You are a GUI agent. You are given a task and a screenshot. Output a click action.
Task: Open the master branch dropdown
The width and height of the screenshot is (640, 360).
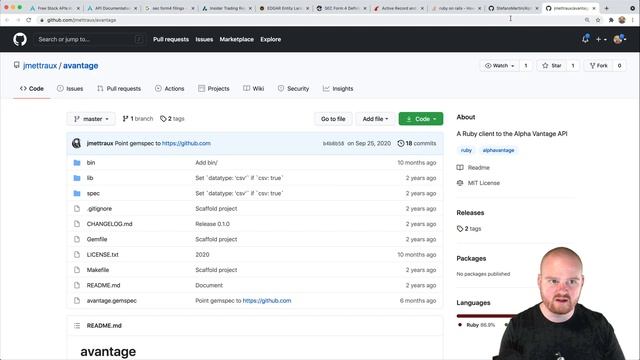(x=91, y=119)
